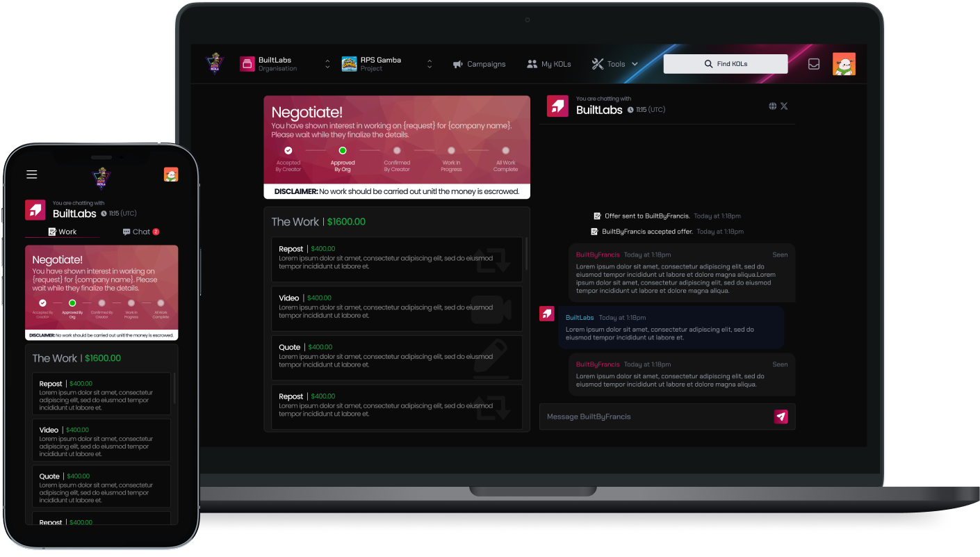Open the Campaigns menu item

pyautogui.click(x=479, y=64)
